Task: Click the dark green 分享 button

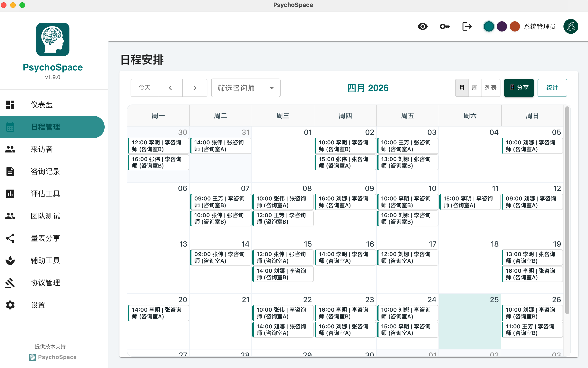Action: tap(519, 88)
